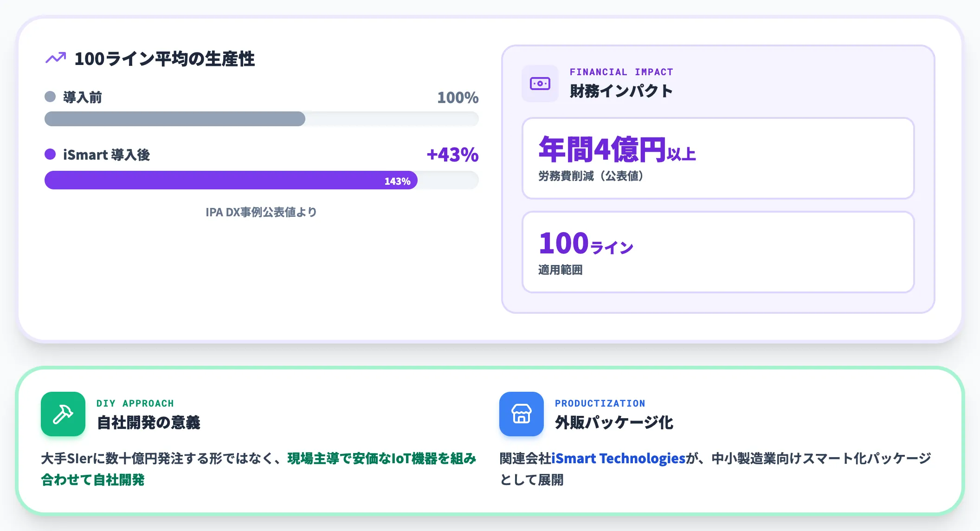Viewport: 980px width, 531px height.
Task: Click the iSmart Technologies link text
Action: [619, 459]
